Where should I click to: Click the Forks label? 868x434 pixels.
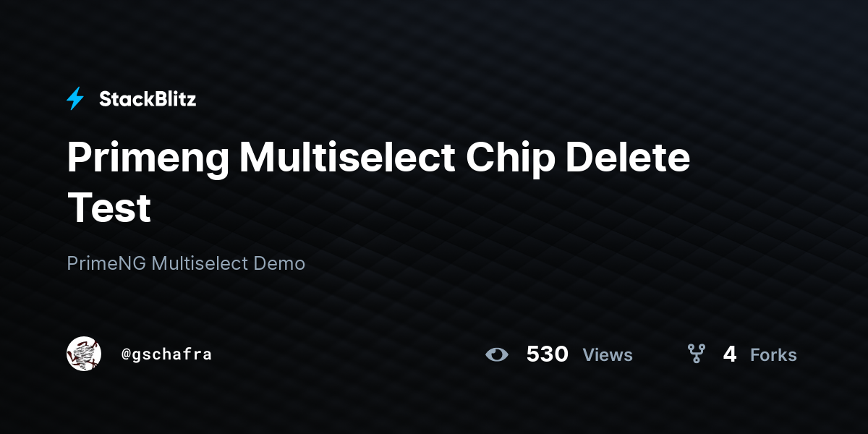(x=773, y=355)
